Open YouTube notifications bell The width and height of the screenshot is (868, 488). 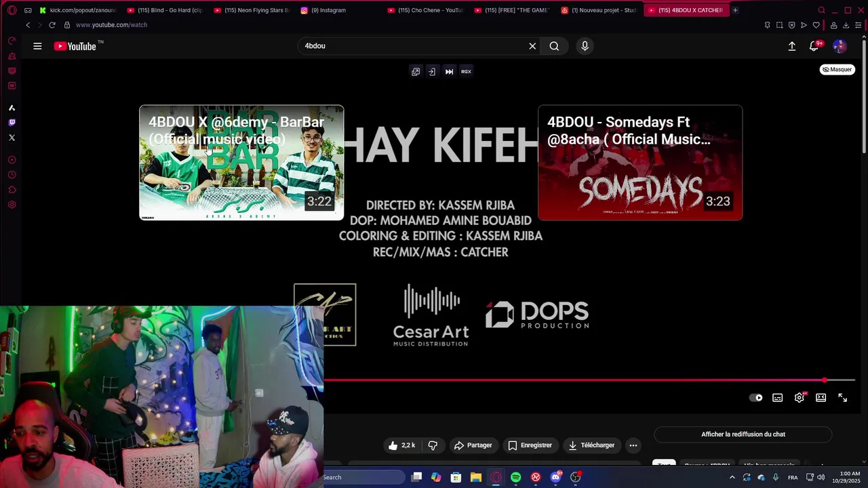[x=814, y=46]
